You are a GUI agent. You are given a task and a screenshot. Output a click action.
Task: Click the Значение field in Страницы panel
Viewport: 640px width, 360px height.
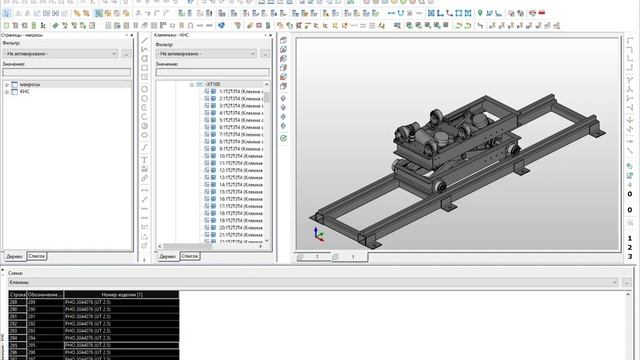[67, 72]
